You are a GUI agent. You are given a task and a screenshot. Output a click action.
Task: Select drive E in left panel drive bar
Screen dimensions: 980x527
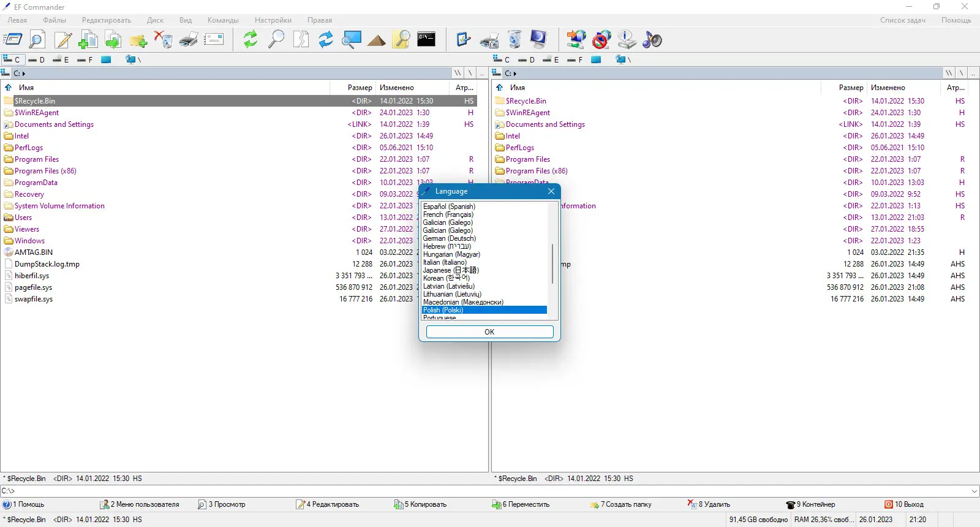61,59
